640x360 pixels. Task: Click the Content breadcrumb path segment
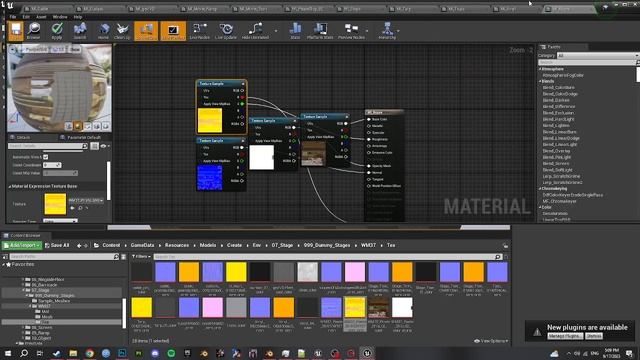[x=111, y=245]
